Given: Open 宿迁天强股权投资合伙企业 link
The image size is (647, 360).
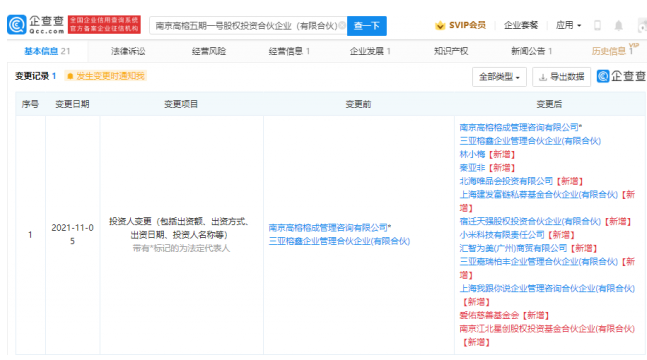Looking at the screenshot, I should tap(530, 221).
